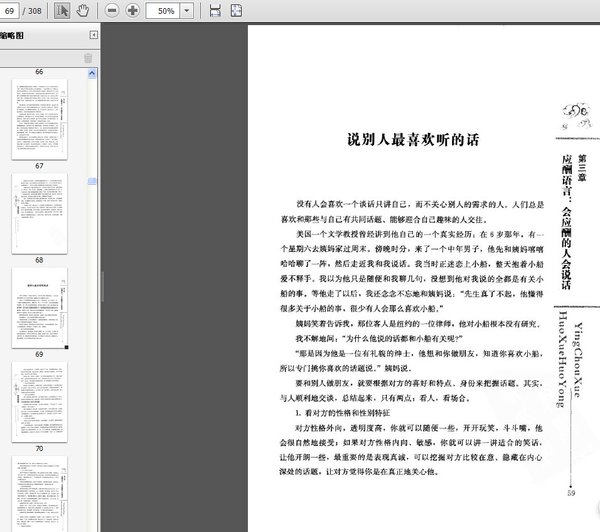Collapse the thumbnails panel with arrow button

[x=93, y=35]
